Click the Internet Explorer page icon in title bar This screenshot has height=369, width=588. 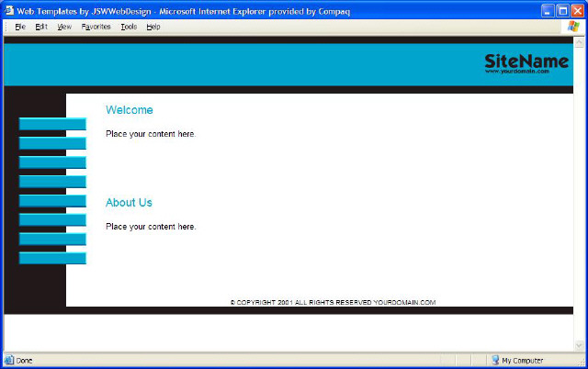pyautogui.click(x=8, y=10)
